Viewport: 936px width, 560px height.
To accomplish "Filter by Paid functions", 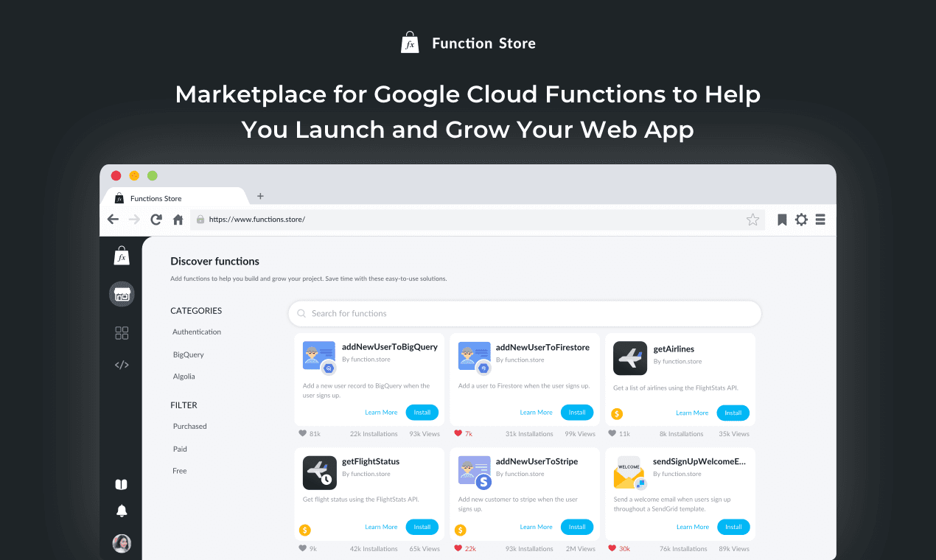I will coord(180,449).
